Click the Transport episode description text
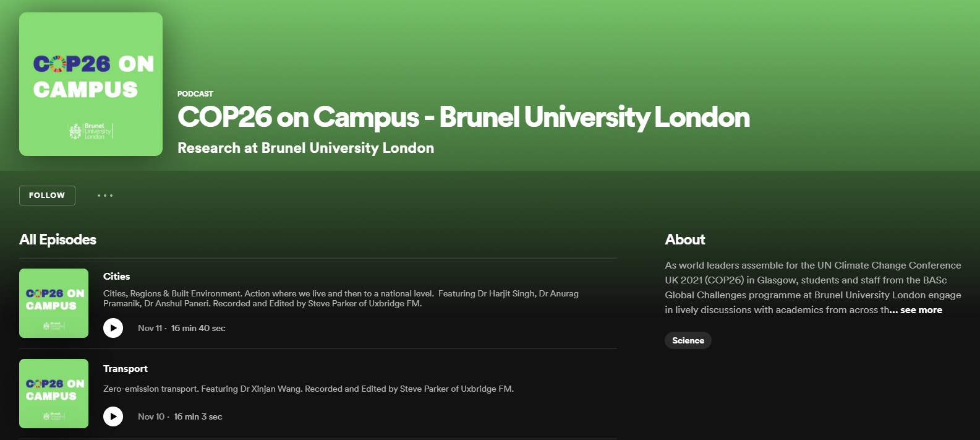 pos(308,389)
